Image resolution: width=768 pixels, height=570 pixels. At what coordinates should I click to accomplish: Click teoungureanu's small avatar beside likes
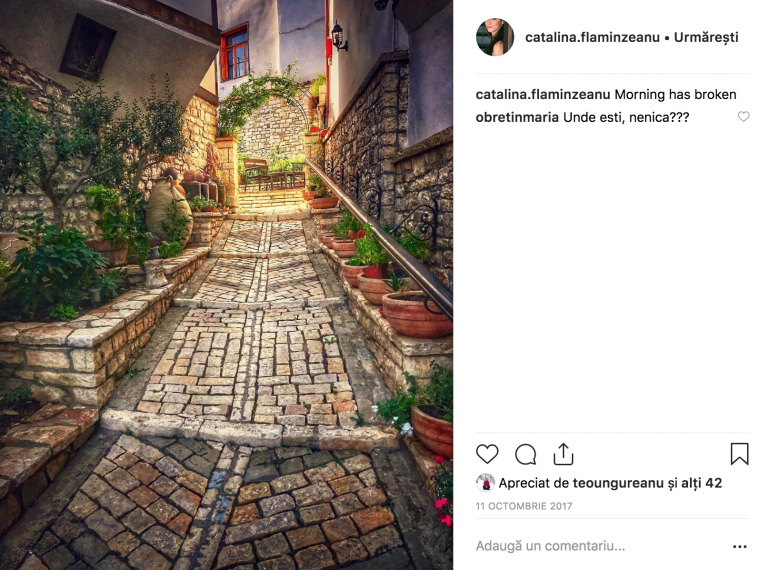[485, 482]
